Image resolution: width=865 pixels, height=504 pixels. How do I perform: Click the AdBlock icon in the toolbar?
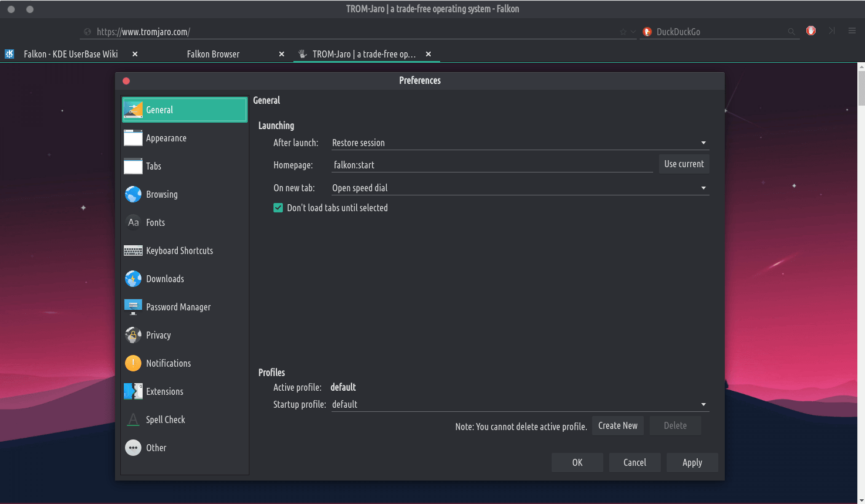[811, 31]
